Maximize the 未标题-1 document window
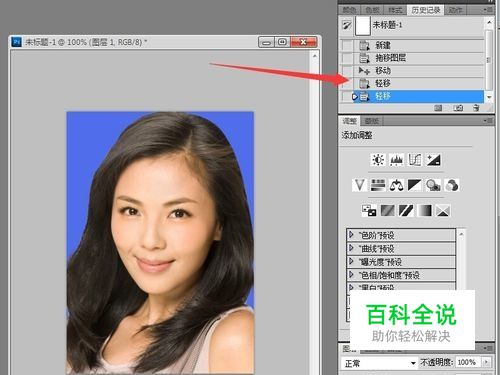This screenshot has height=375, width=500. click(282, 42)
